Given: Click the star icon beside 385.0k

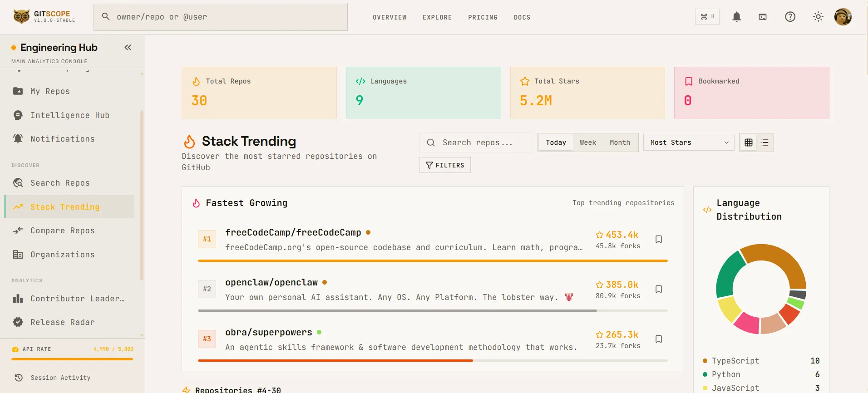Looking at the screenshot, I should 600,285.
